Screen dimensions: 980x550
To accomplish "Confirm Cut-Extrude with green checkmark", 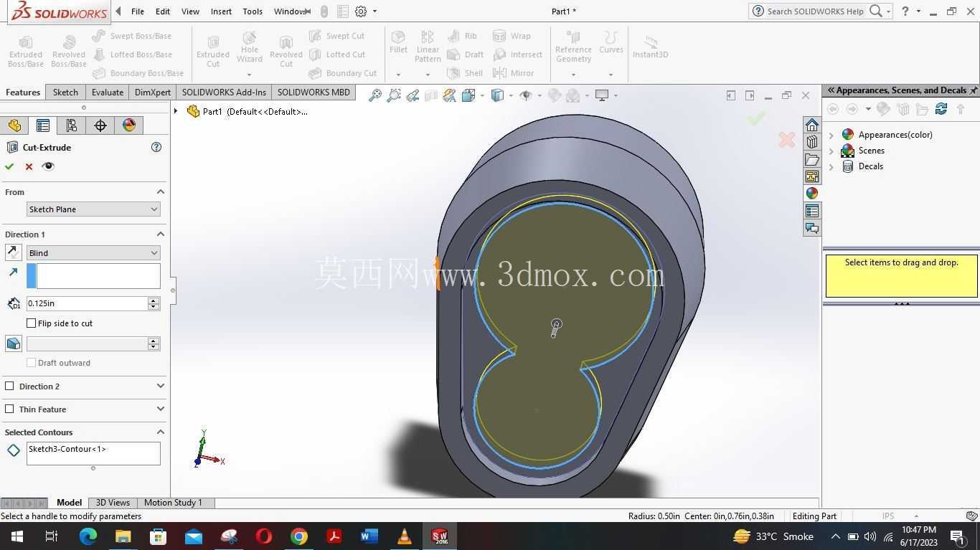I will click(x=9, y=166).
